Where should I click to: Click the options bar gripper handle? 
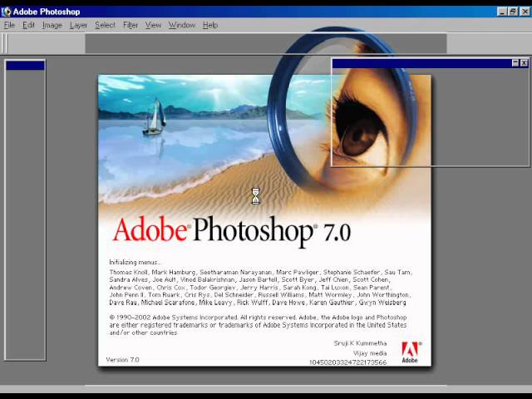[x=5, y=43]
